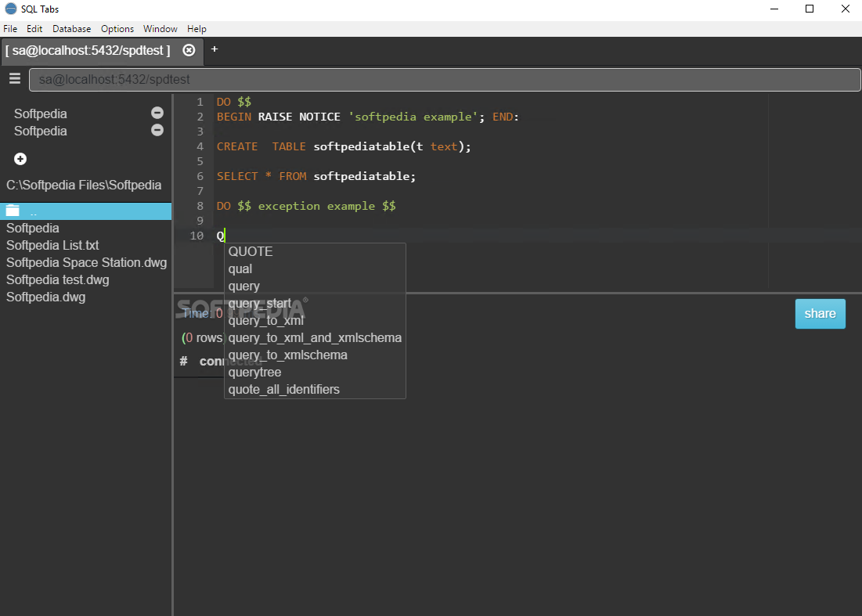The image size is (862, 616).
Task: Minimize the SQL Tabs window
Action: (x=774, y=9)
